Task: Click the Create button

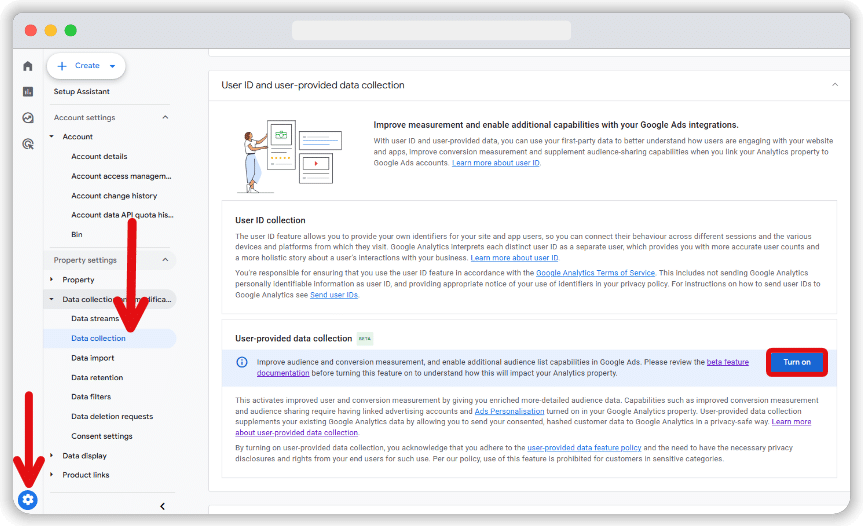Action: (x=86, y=65)
